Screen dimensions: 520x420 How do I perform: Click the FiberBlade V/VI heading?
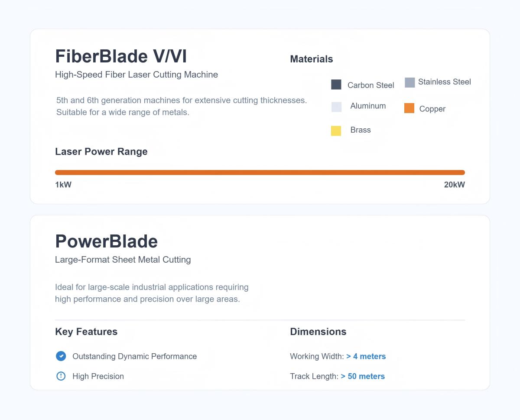[121, 56]
